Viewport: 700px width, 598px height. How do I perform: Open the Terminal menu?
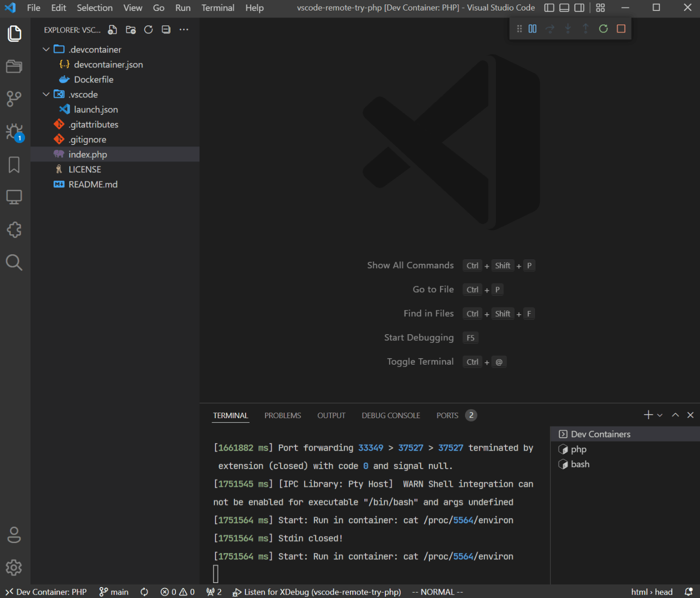coord(218,8)
